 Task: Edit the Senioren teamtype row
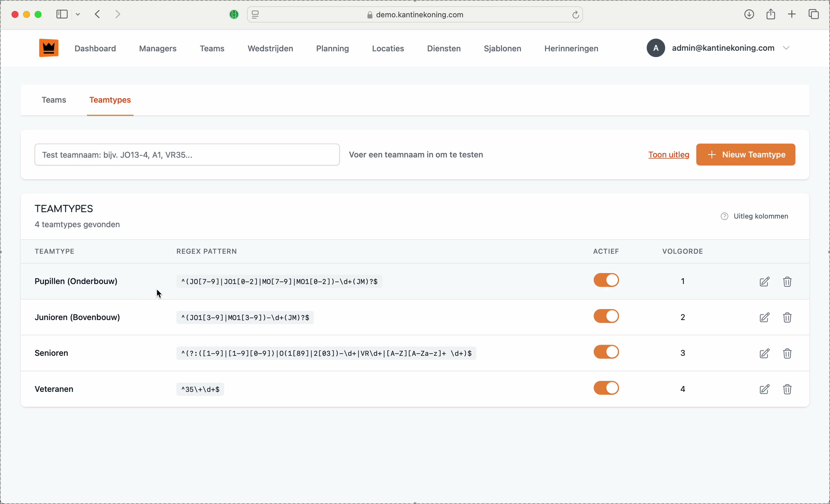764,354
